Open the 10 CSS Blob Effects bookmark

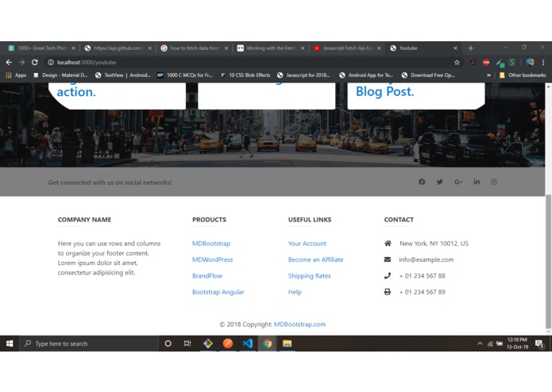coord(245,75)
